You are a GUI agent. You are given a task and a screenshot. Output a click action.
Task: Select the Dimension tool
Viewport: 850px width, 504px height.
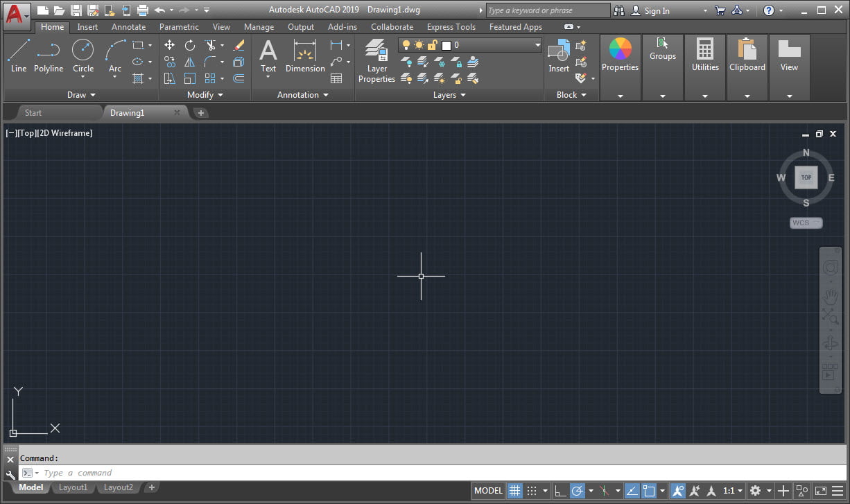pyautogui.click(x=305, y=55)
